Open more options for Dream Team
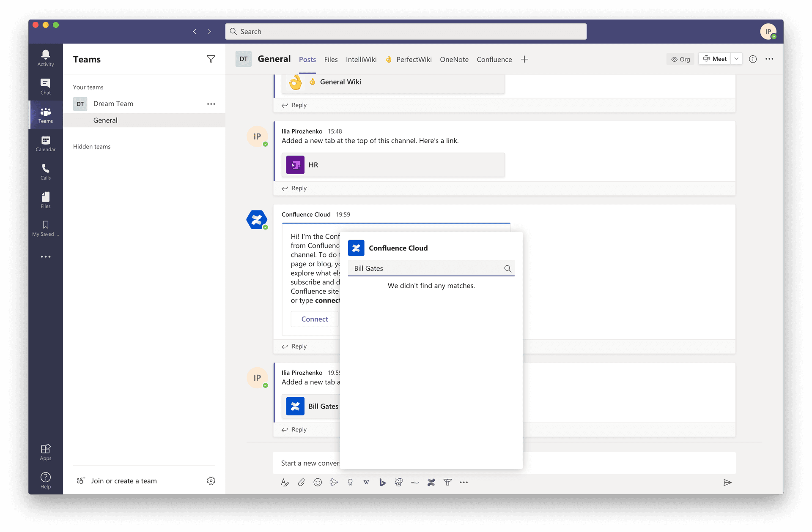Image resolution: width=812 pixels, height=532 pixels. point(211,104)
